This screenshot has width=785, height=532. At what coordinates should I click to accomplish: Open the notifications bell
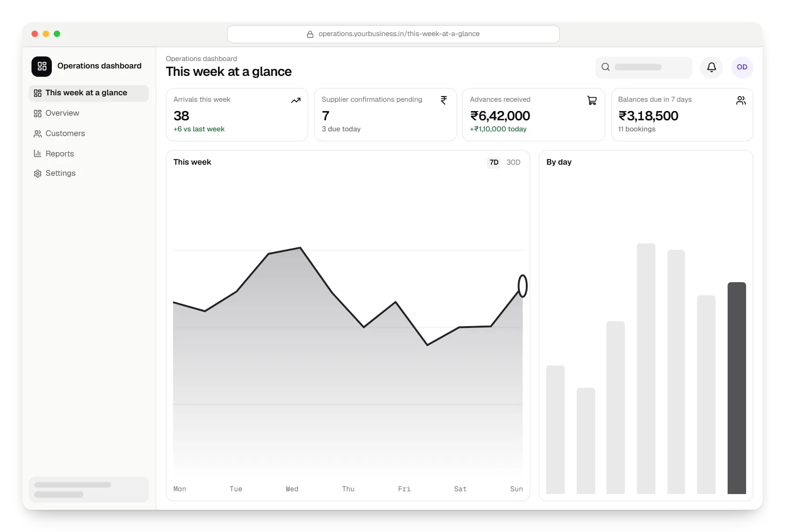711,67
